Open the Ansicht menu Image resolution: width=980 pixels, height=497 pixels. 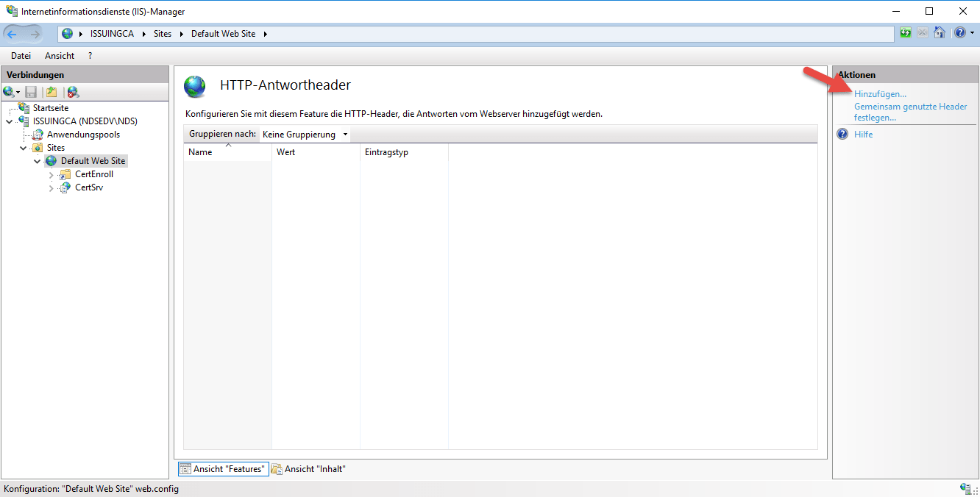[x=59, y=55]
